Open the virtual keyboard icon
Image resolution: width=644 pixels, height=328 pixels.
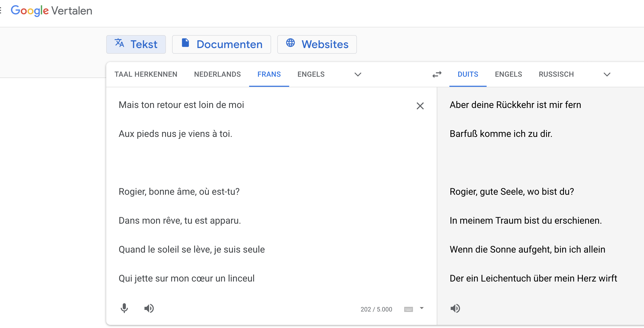408,309
